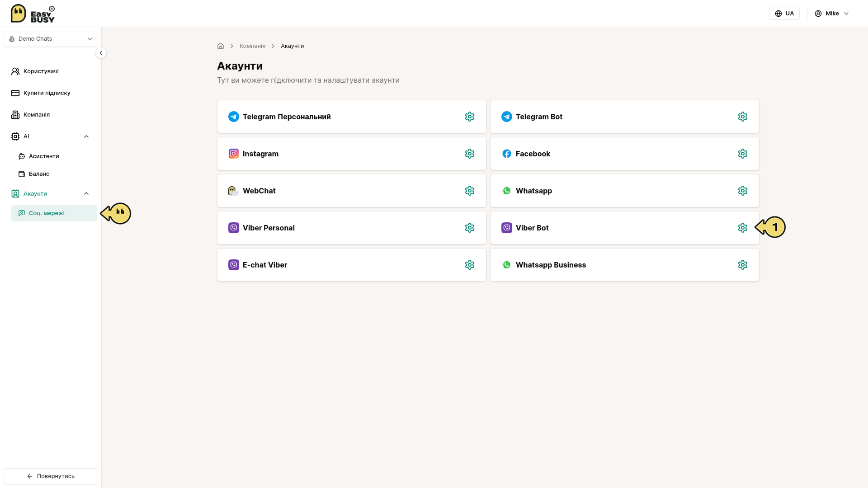Click Компанія breadcrumb link
The image size is (868, 488).
pyautogui.click(x=252, y=46)
